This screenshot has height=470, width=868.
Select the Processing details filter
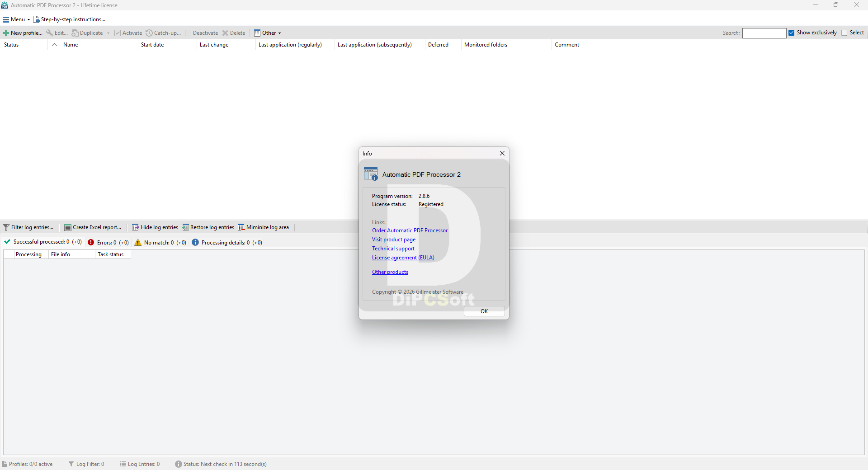click(227, 243)
